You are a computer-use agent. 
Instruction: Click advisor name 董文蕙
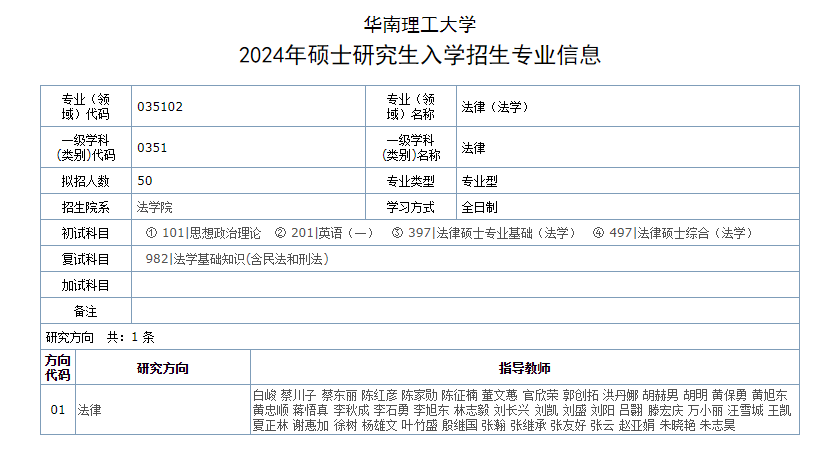click(500, 395)
